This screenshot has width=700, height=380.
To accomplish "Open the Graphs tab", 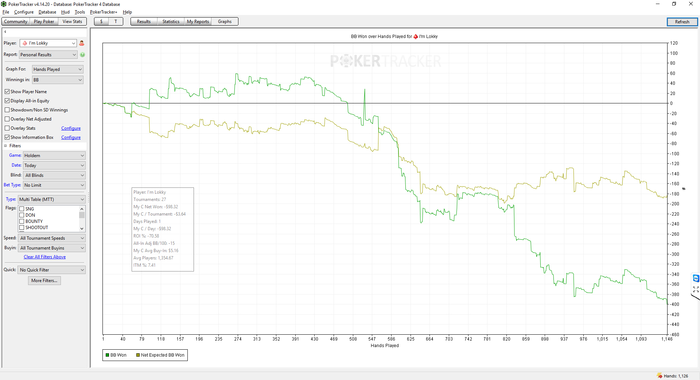I will [x=225, y=21].
